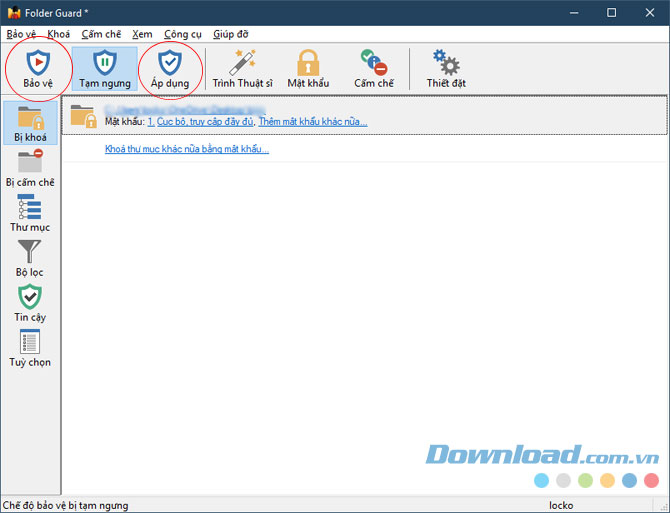Open the Bộ lọc filter view

coord(30,258)
